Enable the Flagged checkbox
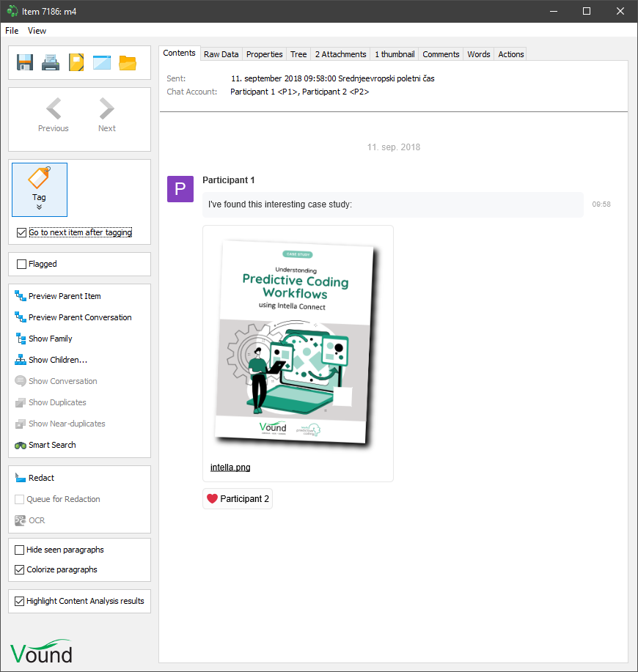638x672 pixels. 21,264
